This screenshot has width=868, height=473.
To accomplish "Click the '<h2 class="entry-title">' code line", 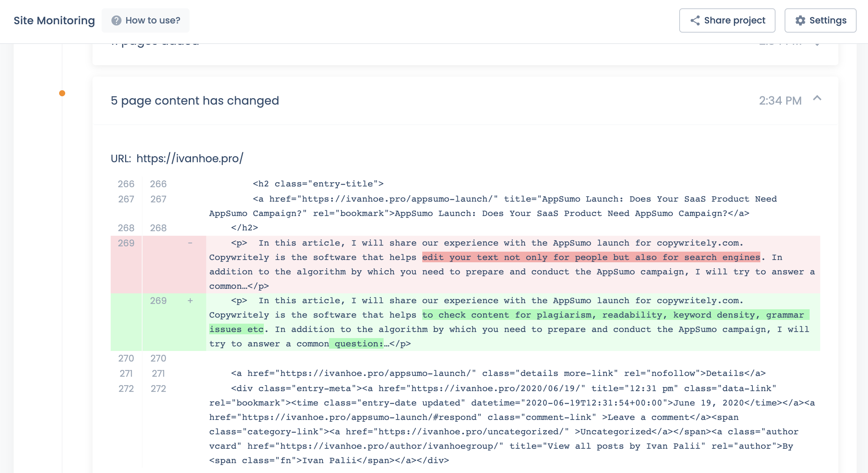I will coord(318,184).
